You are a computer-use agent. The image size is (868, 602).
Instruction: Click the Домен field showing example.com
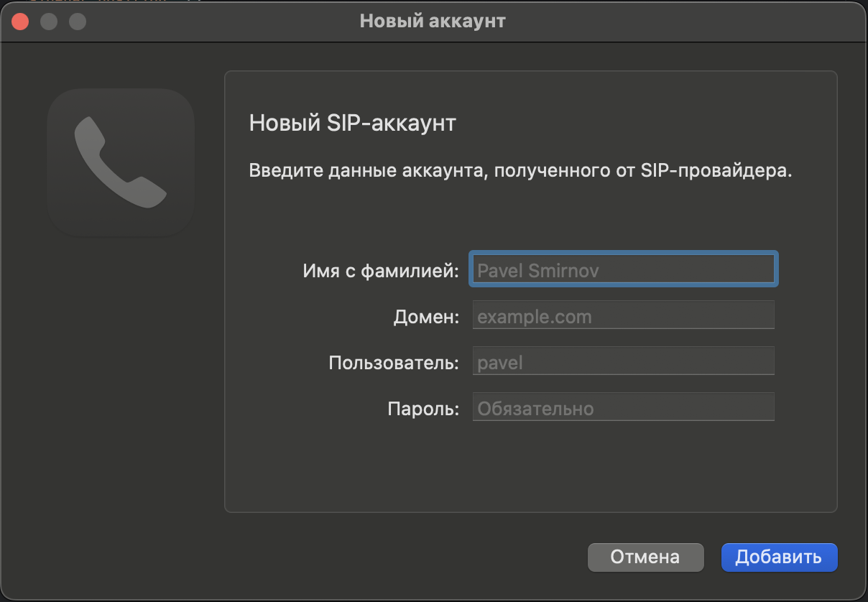click(623, 316)
